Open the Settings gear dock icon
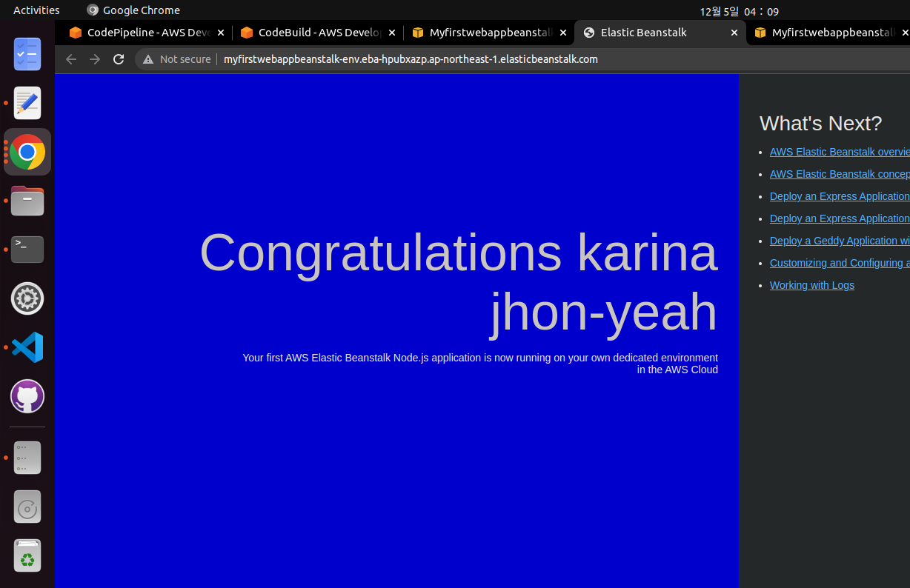This screenshot has height=588, width=910. (x=27, y=298)
